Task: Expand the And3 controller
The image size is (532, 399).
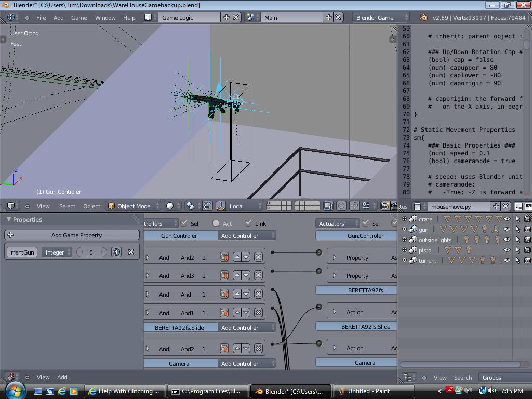Action: click(x=147, y=275)
